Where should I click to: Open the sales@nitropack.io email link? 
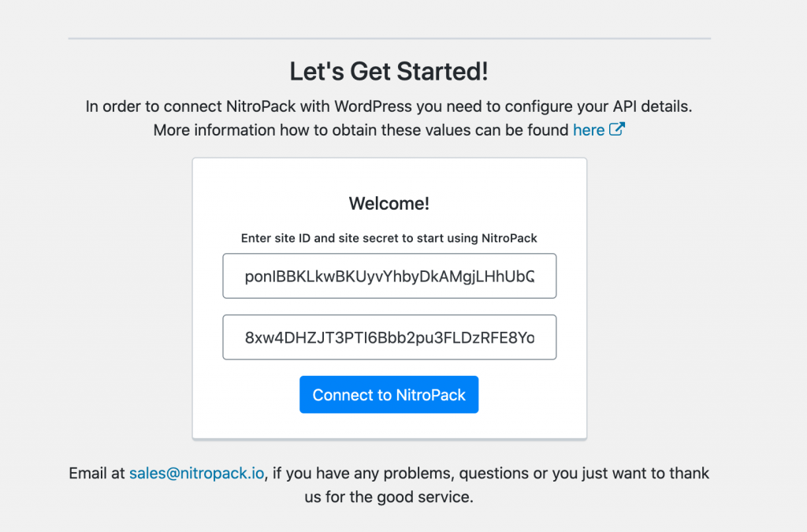point(197,474)
